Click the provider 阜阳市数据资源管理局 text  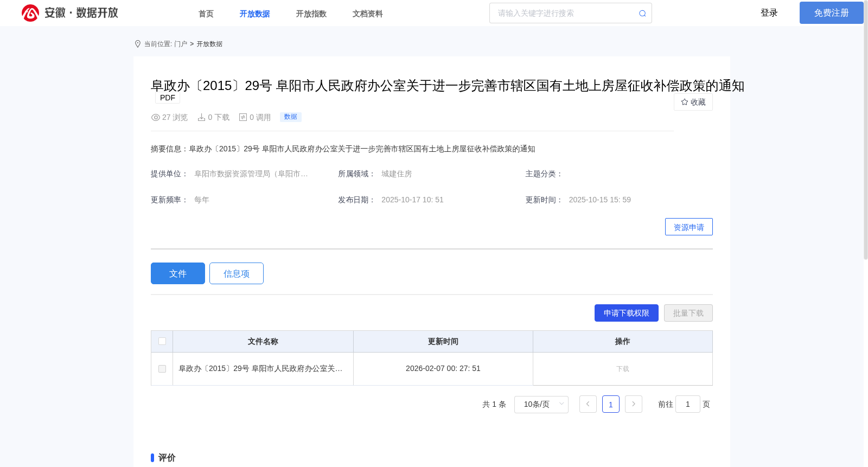[x=251, y=174]
